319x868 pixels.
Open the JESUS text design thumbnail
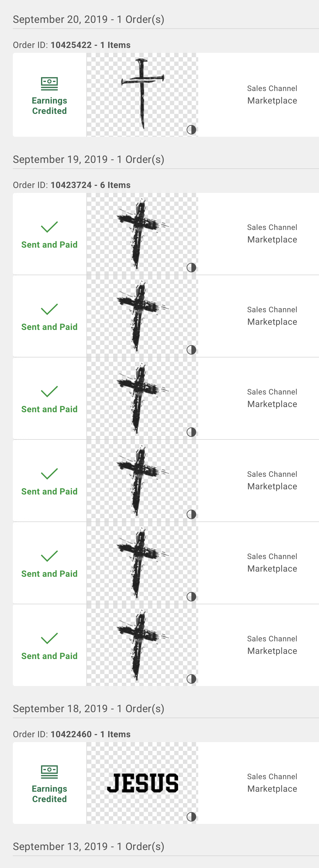click(142, 782)
